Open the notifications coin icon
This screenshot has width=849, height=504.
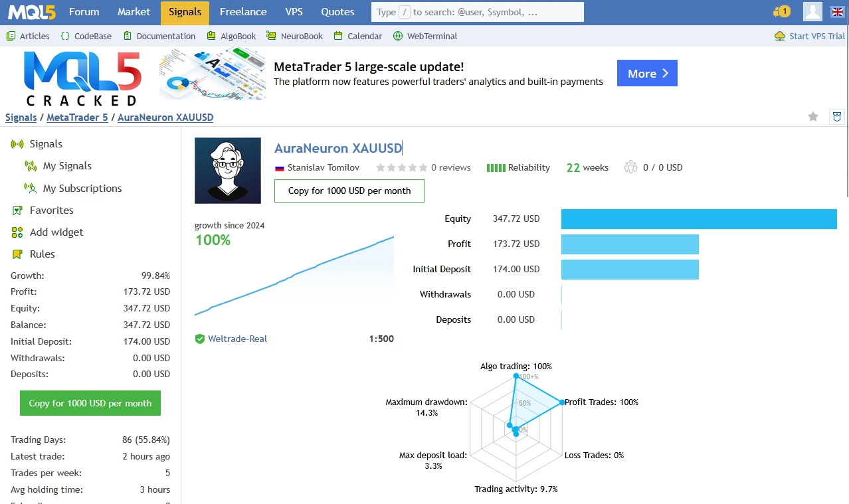(782, 11)
